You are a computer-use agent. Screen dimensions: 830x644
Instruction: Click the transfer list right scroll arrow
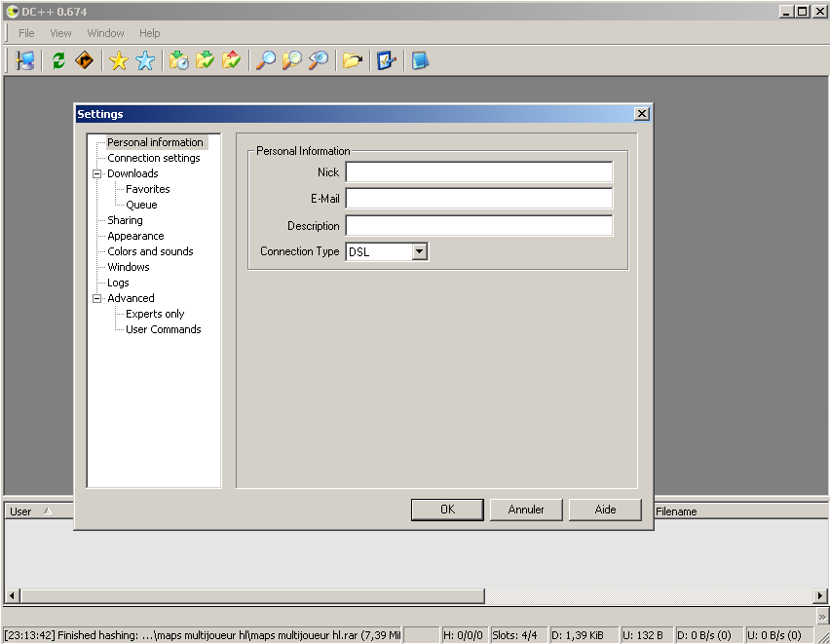(x=820, y=596)
